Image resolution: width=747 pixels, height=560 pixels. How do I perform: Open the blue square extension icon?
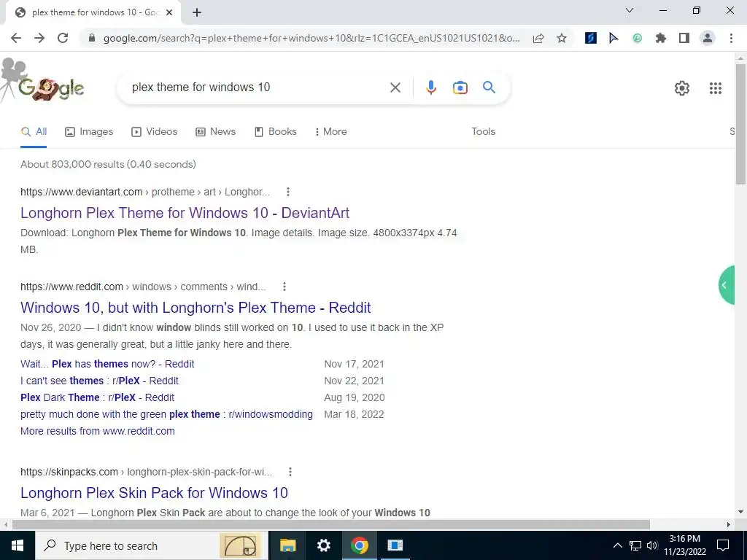click(591, 38)
